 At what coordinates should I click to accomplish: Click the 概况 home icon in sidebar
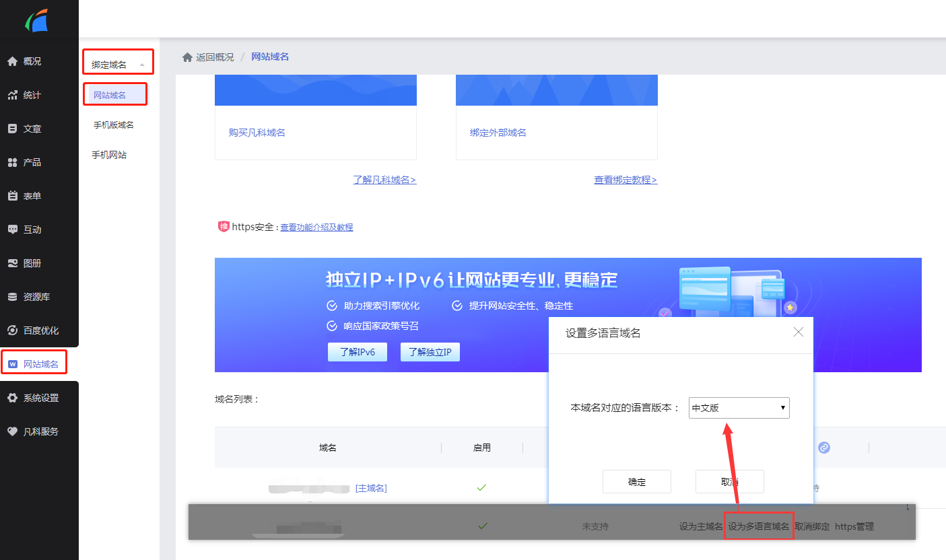(x=12, y=61)
